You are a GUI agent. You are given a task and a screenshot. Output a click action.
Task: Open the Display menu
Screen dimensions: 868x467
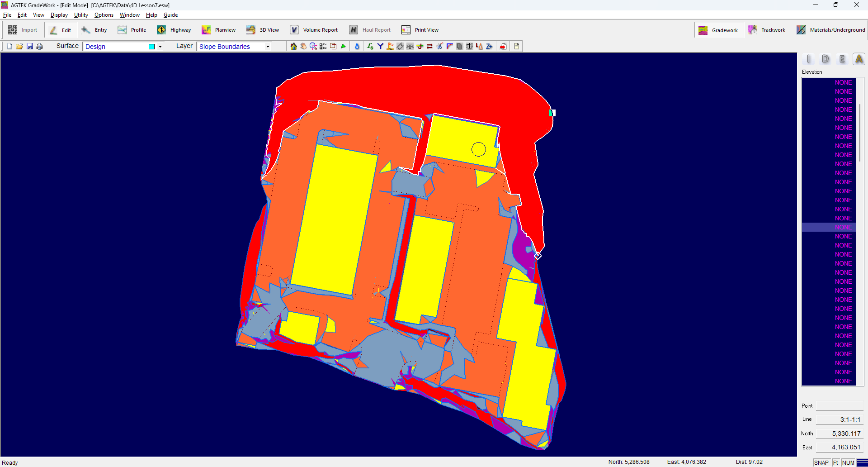(59, 15)
